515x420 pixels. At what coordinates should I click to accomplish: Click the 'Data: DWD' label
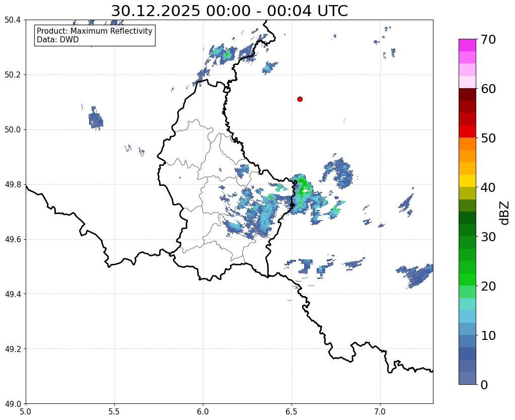(x=58, y=39)
